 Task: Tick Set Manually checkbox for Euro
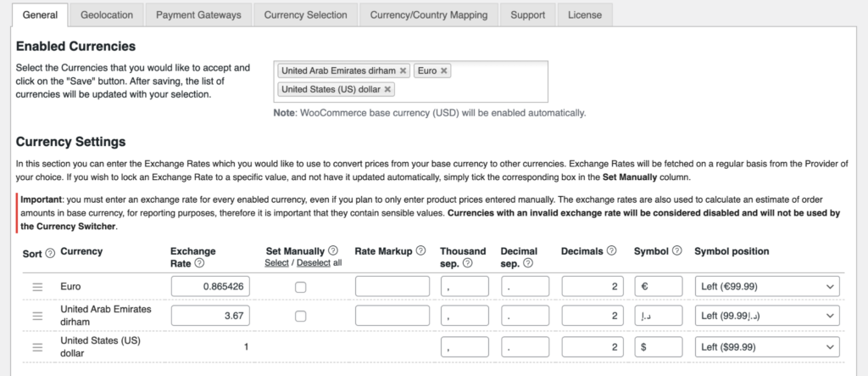click(x=300, y=288)
